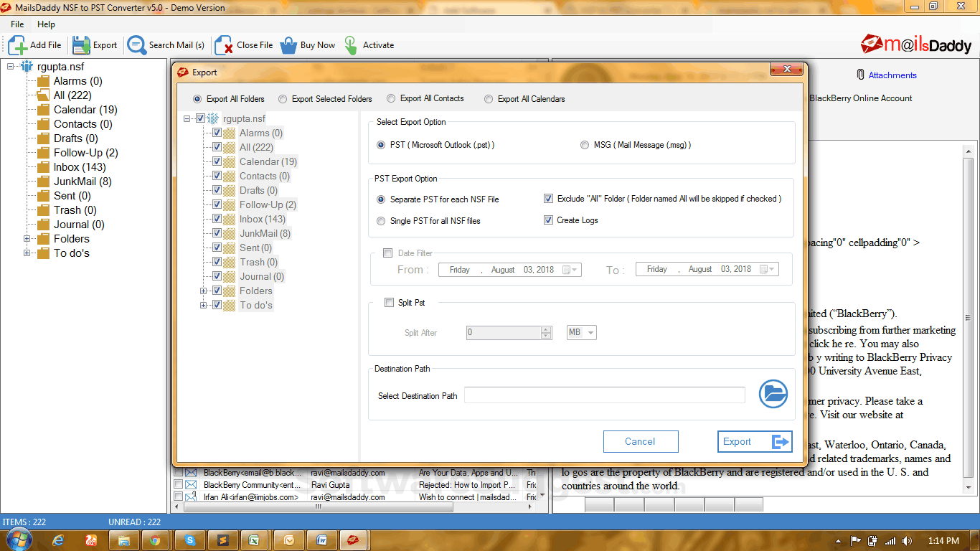
Task: Click the volume icon in system tray
Action: 907,540
